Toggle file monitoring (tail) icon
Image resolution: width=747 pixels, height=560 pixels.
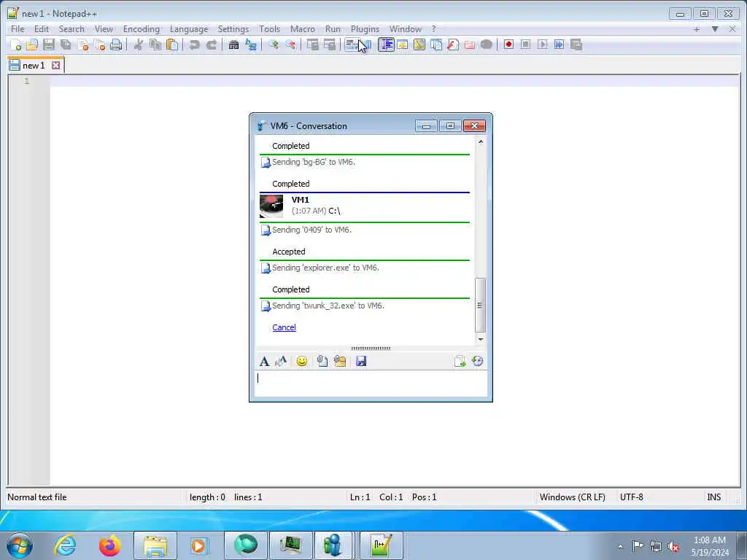[x=487, y=44]
